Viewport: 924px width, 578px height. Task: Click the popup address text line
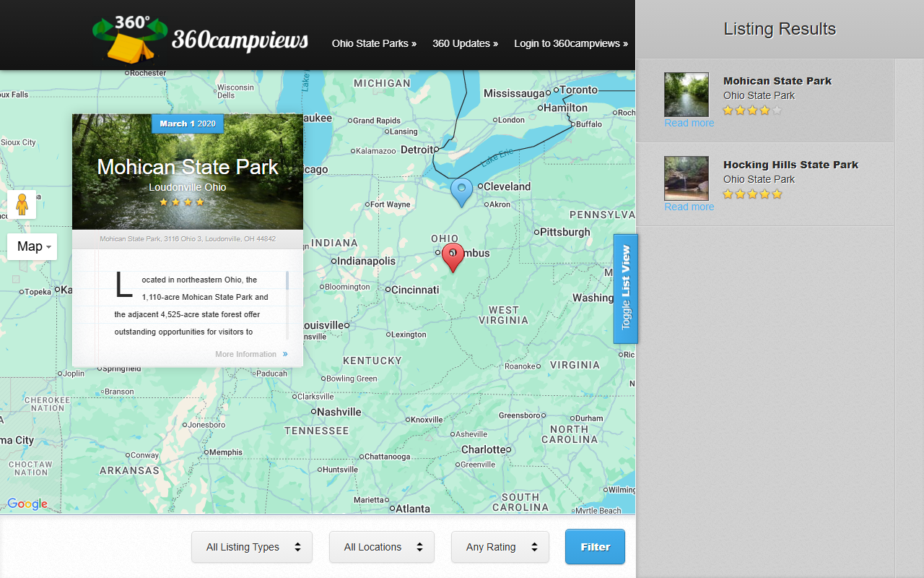click(x=188, y=238)
